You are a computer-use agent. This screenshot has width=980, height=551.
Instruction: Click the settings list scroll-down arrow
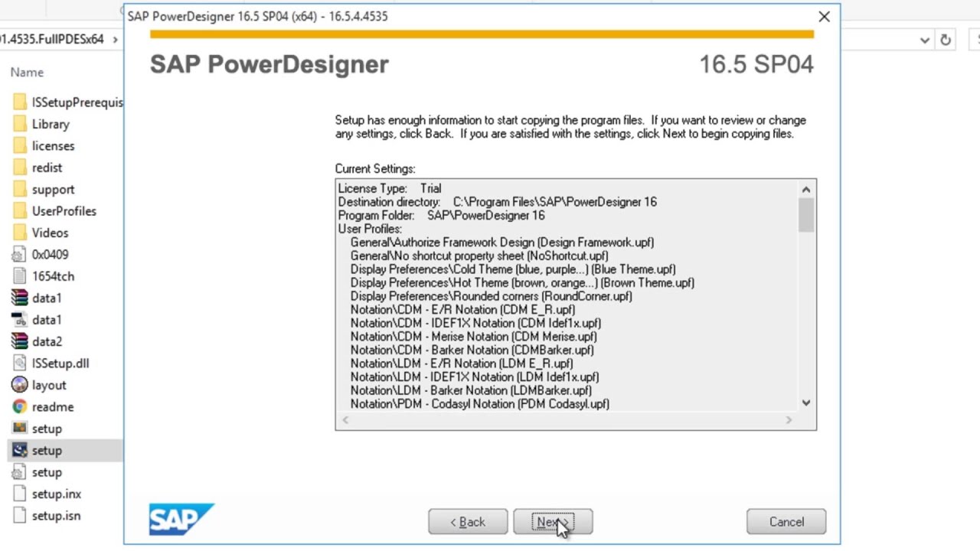click(805, 403)
